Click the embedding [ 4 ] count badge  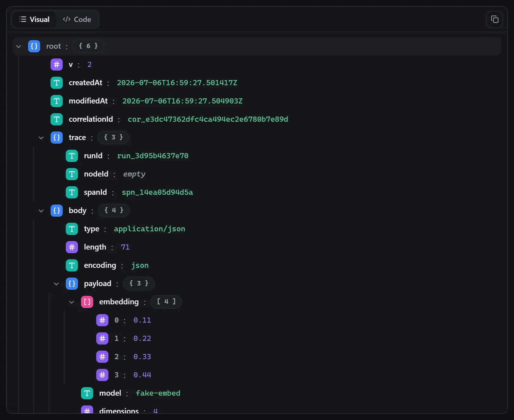click(166, 302)
